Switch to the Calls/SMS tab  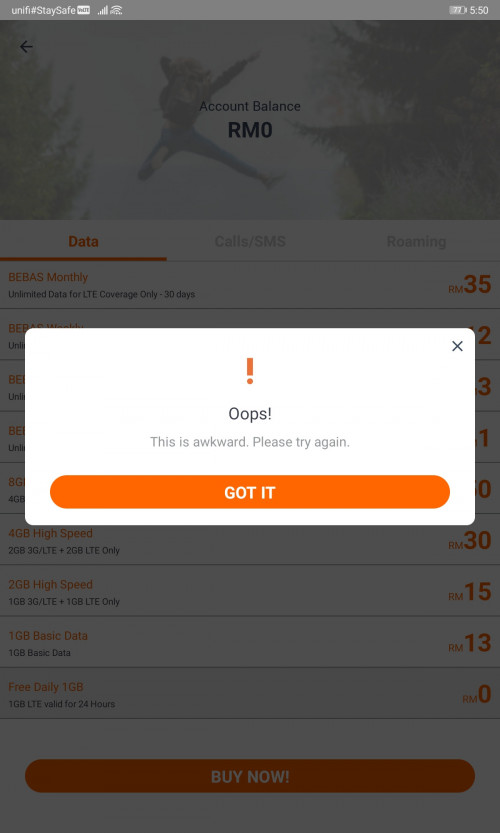pyautogui.click(x=250, y=242)
